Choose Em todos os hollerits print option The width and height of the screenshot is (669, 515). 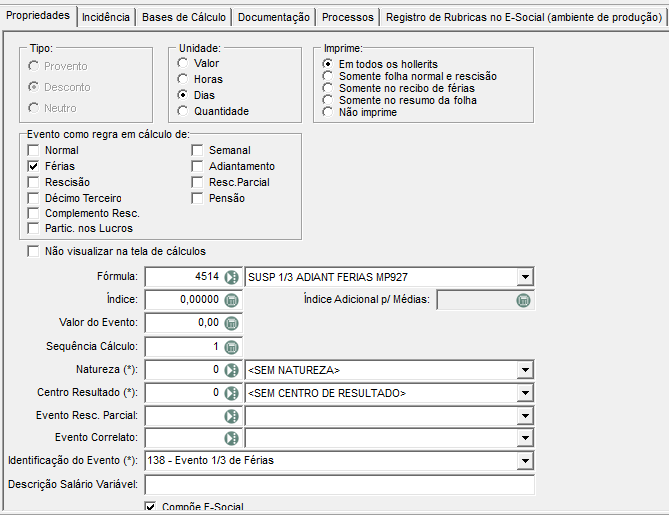[328, 64]
